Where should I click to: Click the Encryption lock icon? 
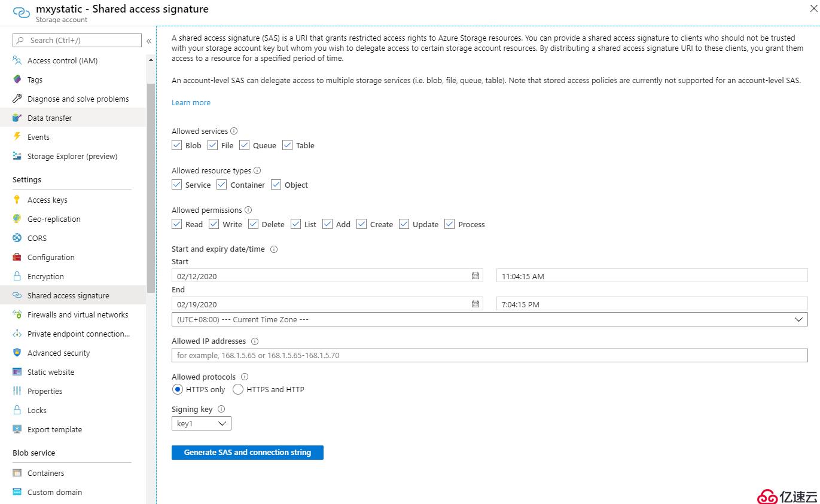tap(17, 276)
